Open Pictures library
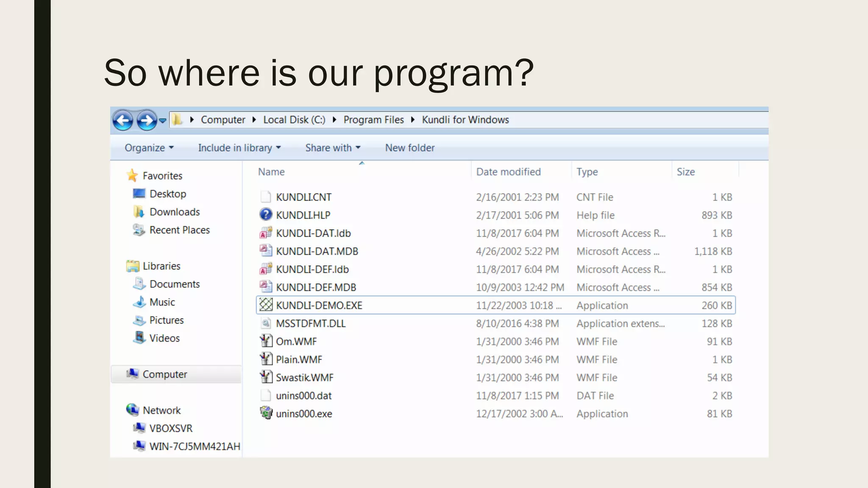 coord(167,320)
